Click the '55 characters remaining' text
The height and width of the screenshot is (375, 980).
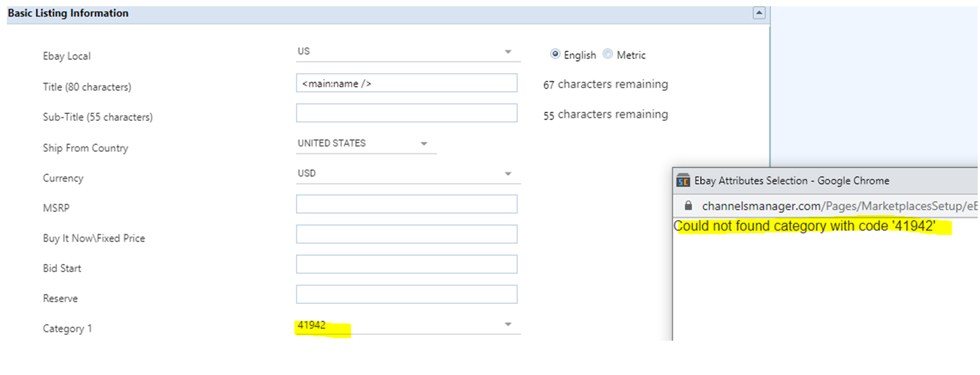tap(605, 115)
